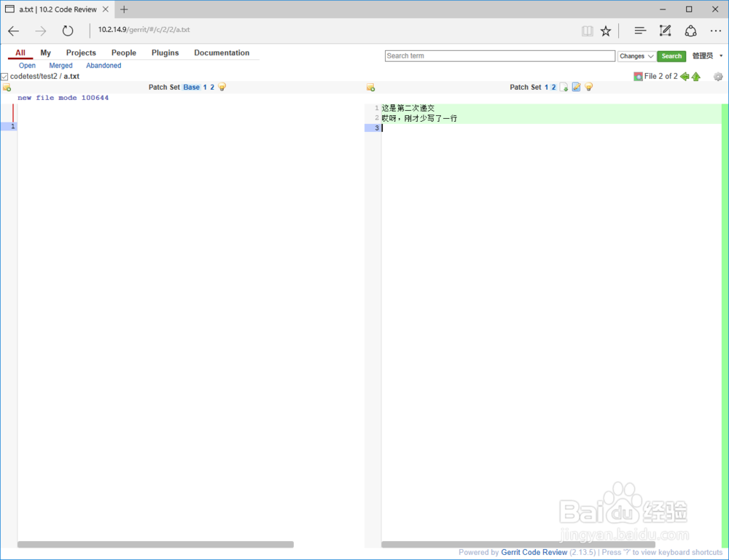Click the File 2 of 2 label
Image resolution: width=729 pixels, height=560 pixels.
pos(660,77)
